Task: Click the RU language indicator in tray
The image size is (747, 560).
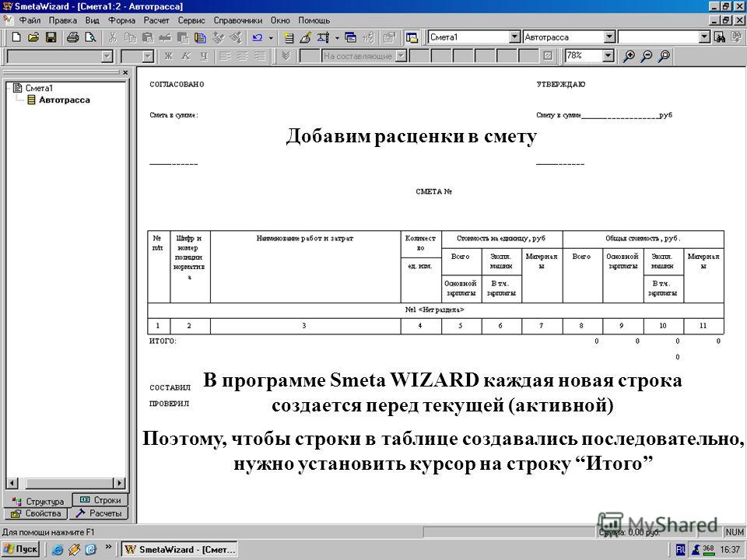Action: coord(680,550)
